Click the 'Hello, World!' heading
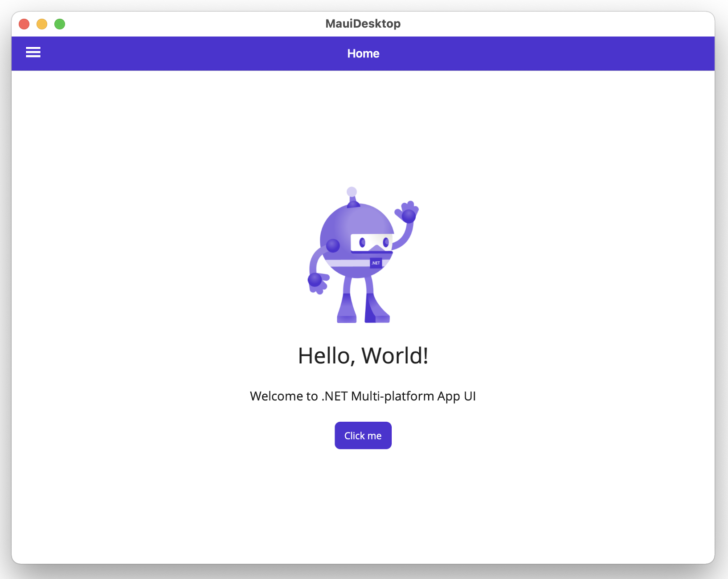This screenshot has height=579, width=728. (x=363, y=356)
